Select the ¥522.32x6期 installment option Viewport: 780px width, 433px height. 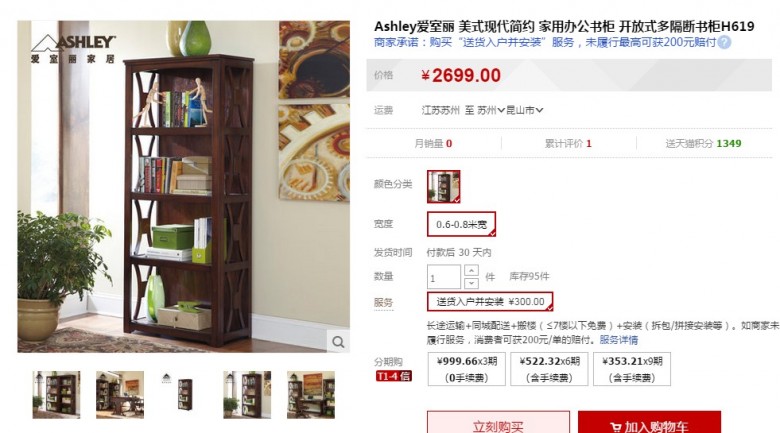pos(549,369)
